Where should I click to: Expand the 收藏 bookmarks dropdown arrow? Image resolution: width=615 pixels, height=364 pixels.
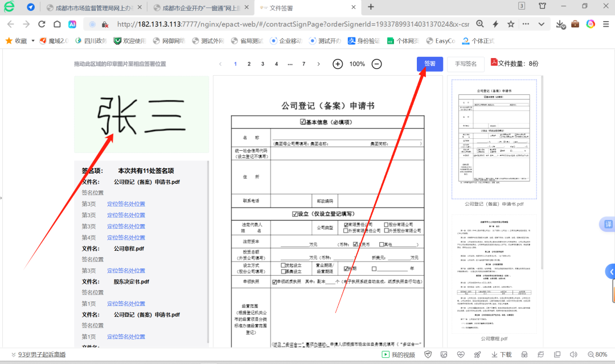33,41
